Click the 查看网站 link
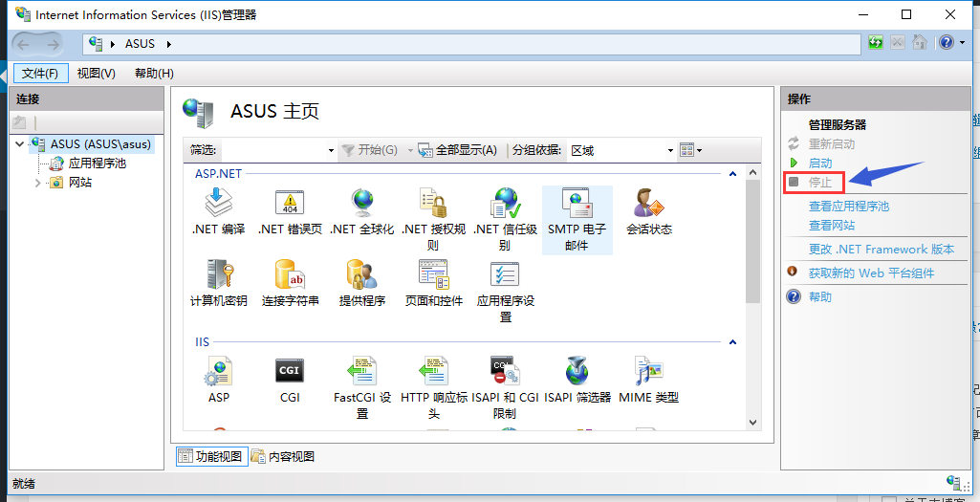Image resolution: width=980 pixels, height=502 pixels. point(832,225)
